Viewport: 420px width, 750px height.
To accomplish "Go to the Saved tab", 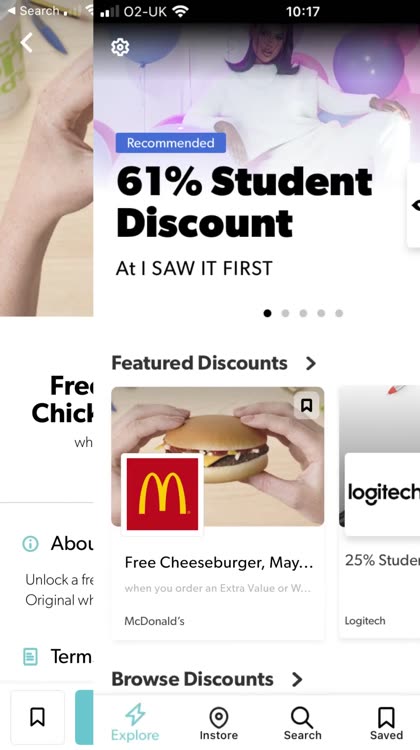I will pyautogui.click(x=386, y=723).
